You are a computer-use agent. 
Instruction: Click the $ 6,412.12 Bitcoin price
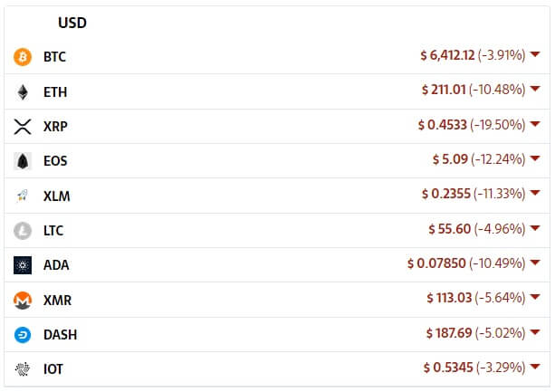point(447,55)
